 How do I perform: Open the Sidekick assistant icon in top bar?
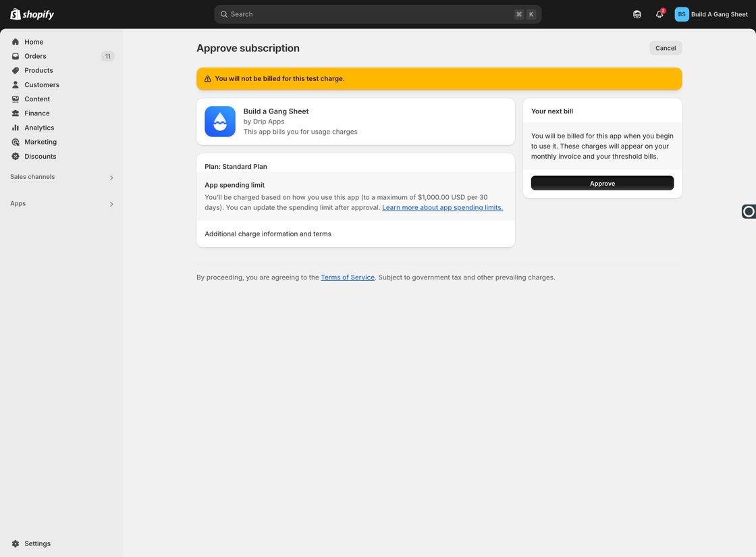click(x=637, y=14)
